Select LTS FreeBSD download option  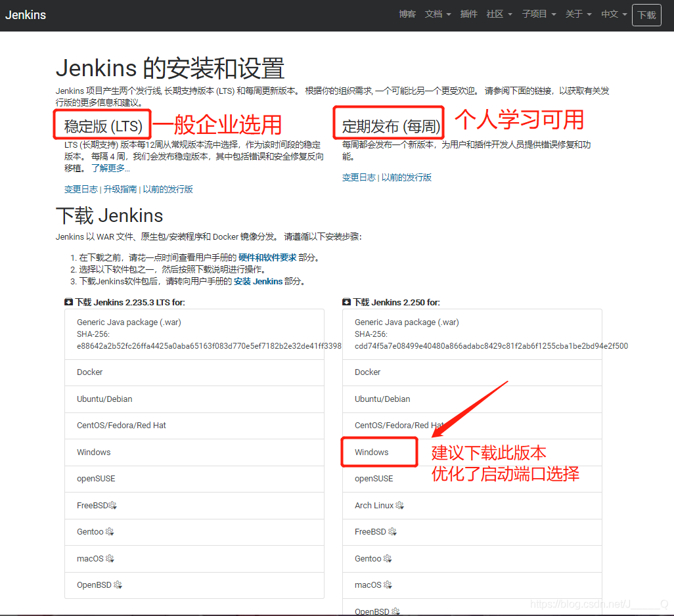pyautogui.click(x=194, y=506)
